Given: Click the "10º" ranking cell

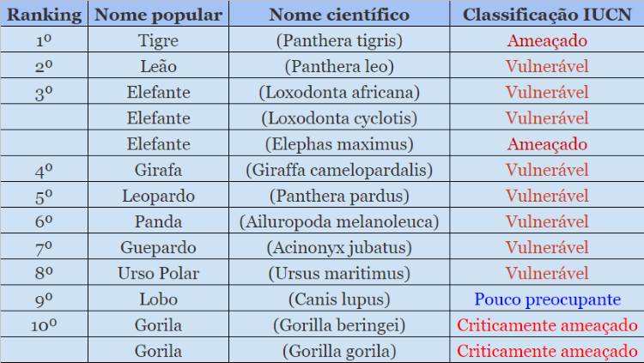Looking at the screenshot, I should [x=44, y=326].
